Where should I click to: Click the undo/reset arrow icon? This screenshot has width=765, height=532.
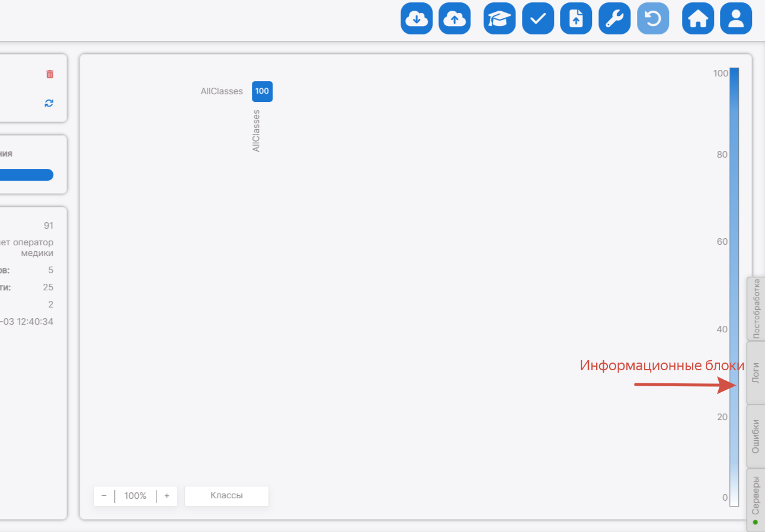point(653,19)
